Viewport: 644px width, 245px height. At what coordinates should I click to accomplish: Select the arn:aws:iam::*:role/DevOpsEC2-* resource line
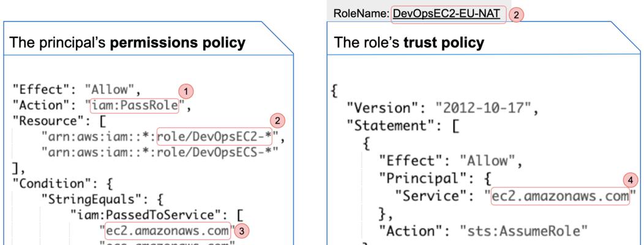tap(163, 137)
